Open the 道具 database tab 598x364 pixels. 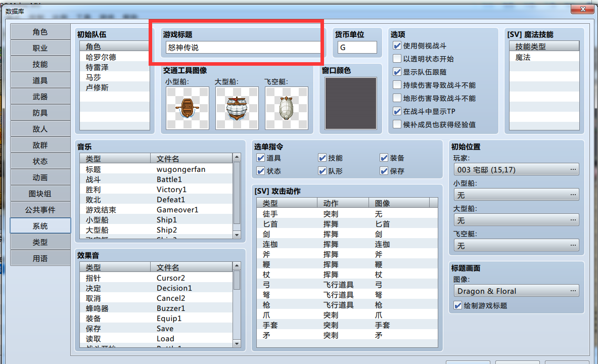[40, 80]
